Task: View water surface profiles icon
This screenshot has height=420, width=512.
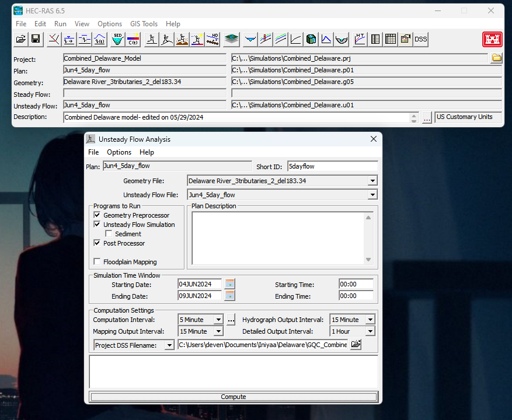Action: point(266,40)
